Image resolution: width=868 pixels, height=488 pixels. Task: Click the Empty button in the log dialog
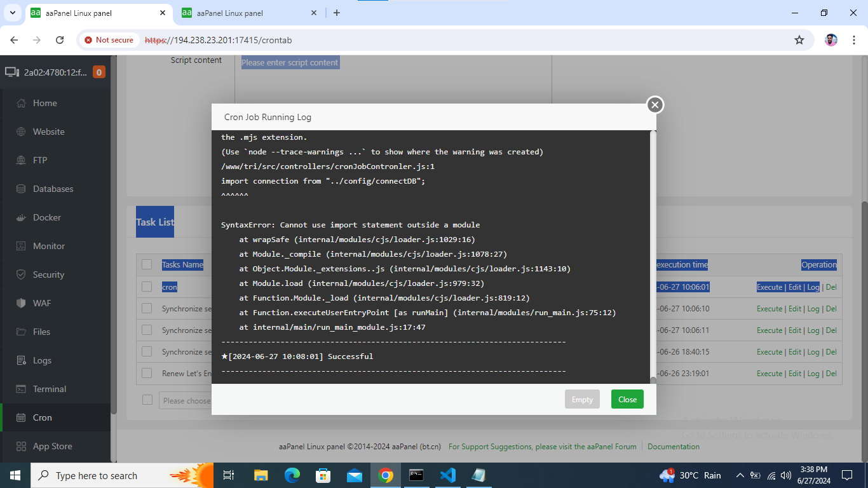[x=582, y=399]
